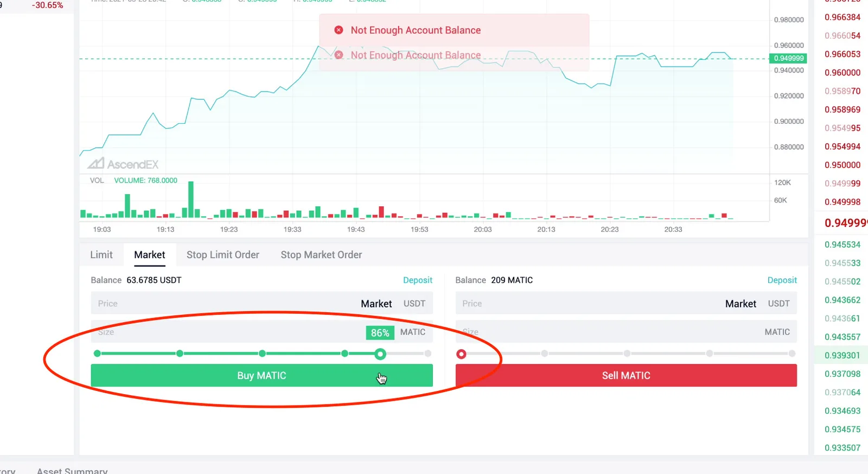Select order book ask price 0.966384
The width and height of the screenshot is (868, 474).
843,17
